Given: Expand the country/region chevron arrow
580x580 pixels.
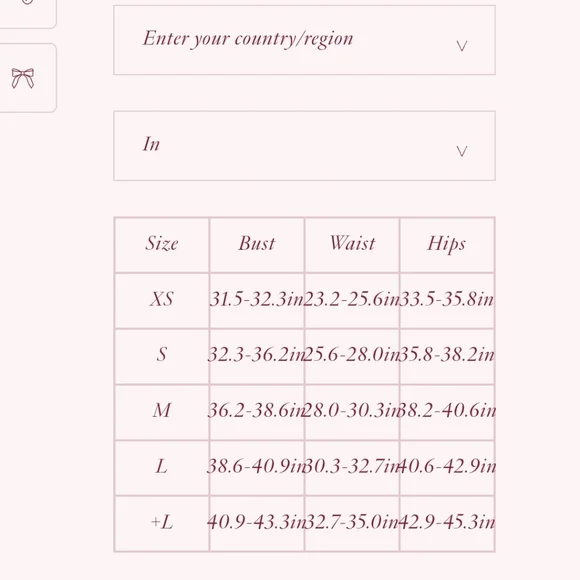Looking at the screenshot, I should [x=461, y=46].
